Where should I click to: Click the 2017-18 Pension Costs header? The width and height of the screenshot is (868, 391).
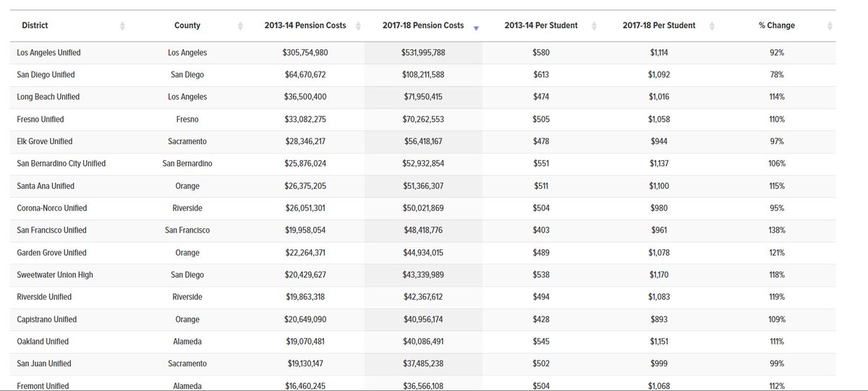423,25
